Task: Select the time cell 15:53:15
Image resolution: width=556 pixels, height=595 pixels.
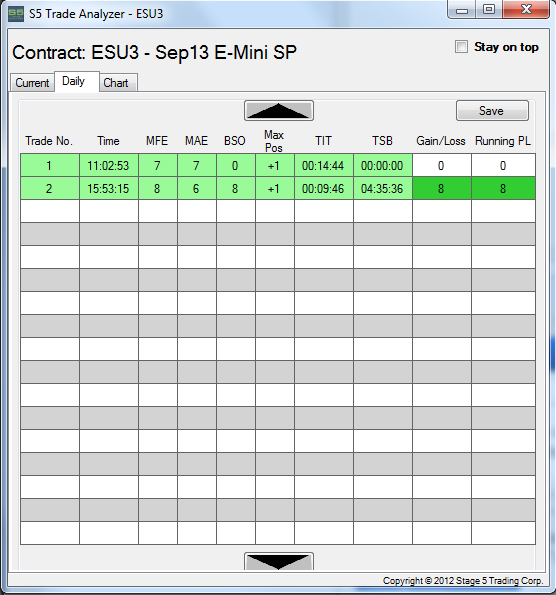Action: coord(109,189)
